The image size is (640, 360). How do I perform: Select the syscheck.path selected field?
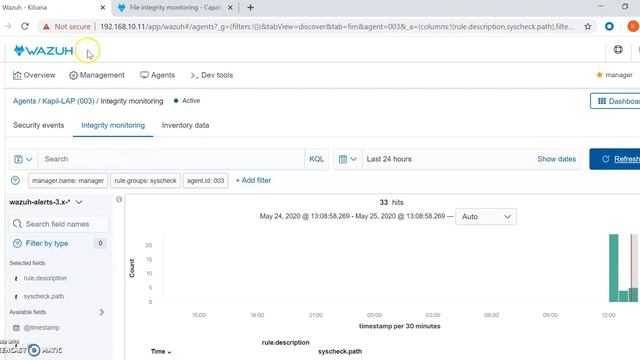tap(44, 296)
